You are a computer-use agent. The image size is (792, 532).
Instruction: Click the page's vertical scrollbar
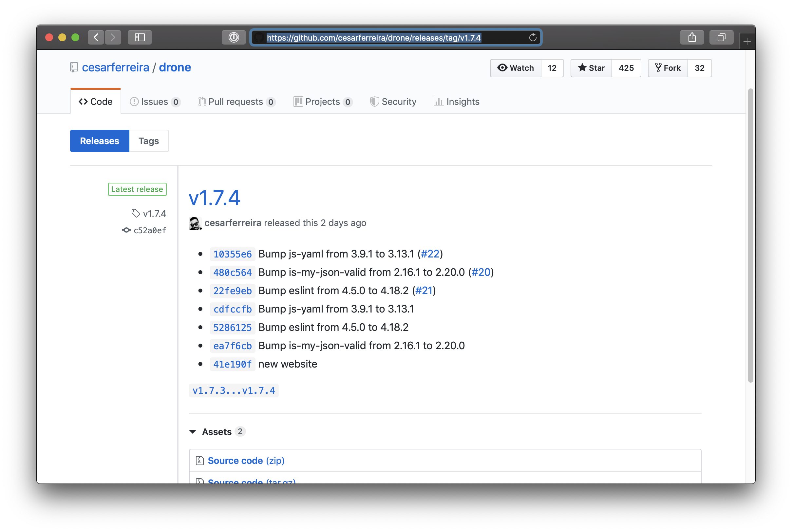pos(751,236)
